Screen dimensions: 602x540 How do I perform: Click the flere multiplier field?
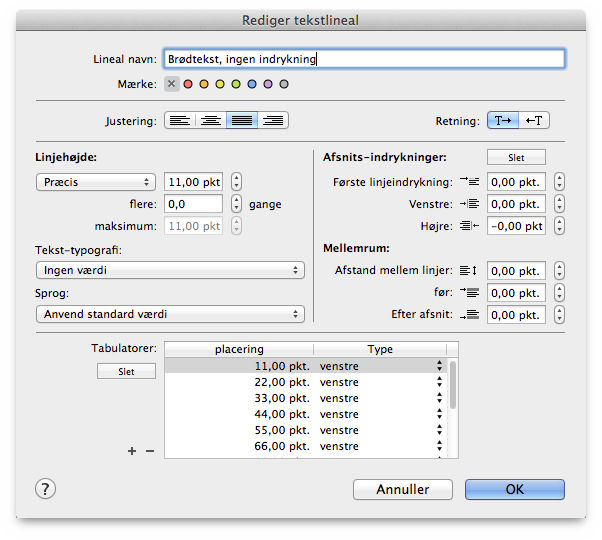194,204
